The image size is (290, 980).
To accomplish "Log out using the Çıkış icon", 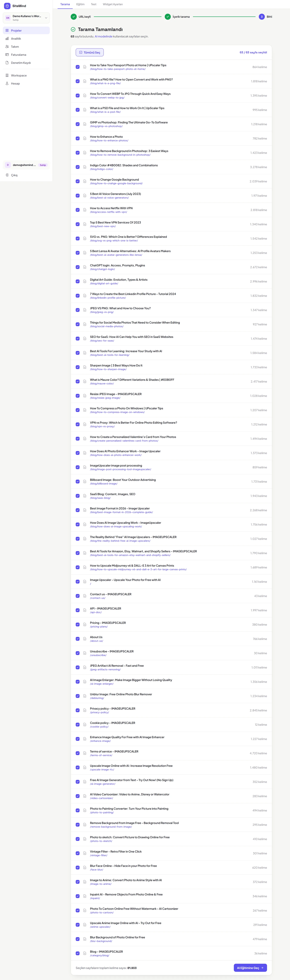I will (x=7, y=175).
